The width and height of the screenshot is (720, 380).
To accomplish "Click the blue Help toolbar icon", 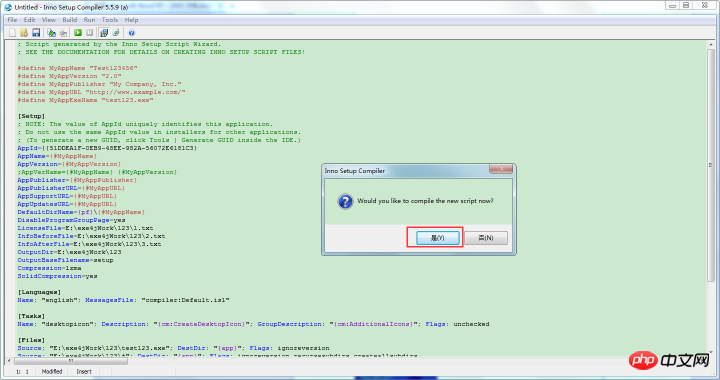I will (132, 33).
